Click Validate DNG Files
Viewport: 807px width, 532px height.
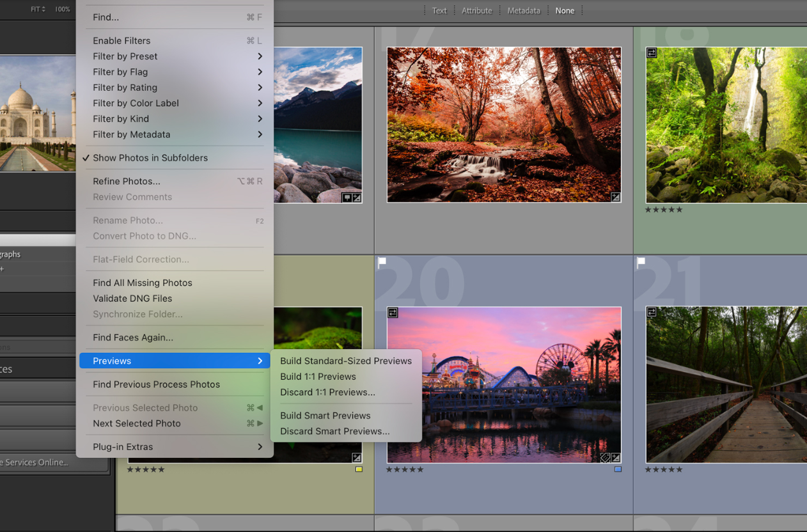pyautogui.click(x=134, y=299)
